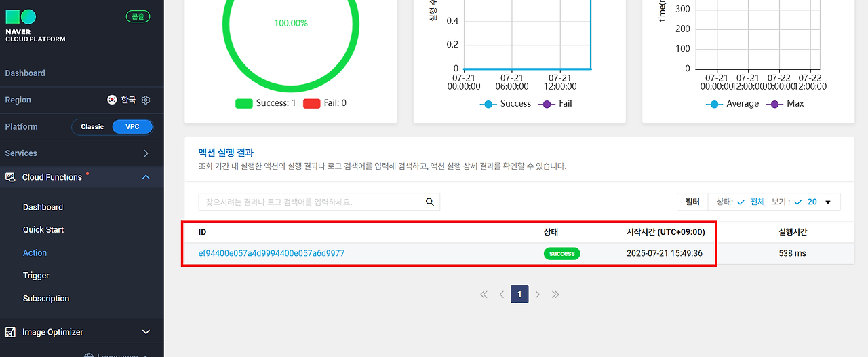Click the 액션 실행 결과 heading

click(226, 153)
